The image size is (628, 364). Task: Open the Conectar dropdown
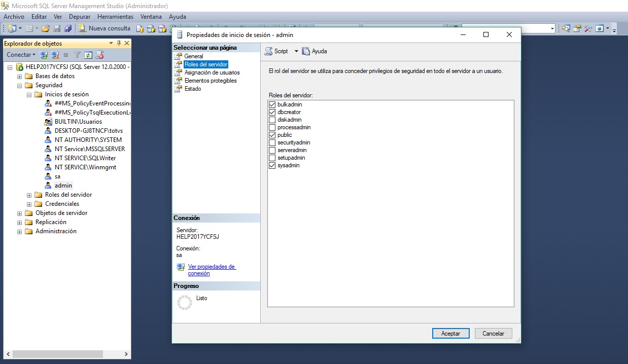[21, 55]
